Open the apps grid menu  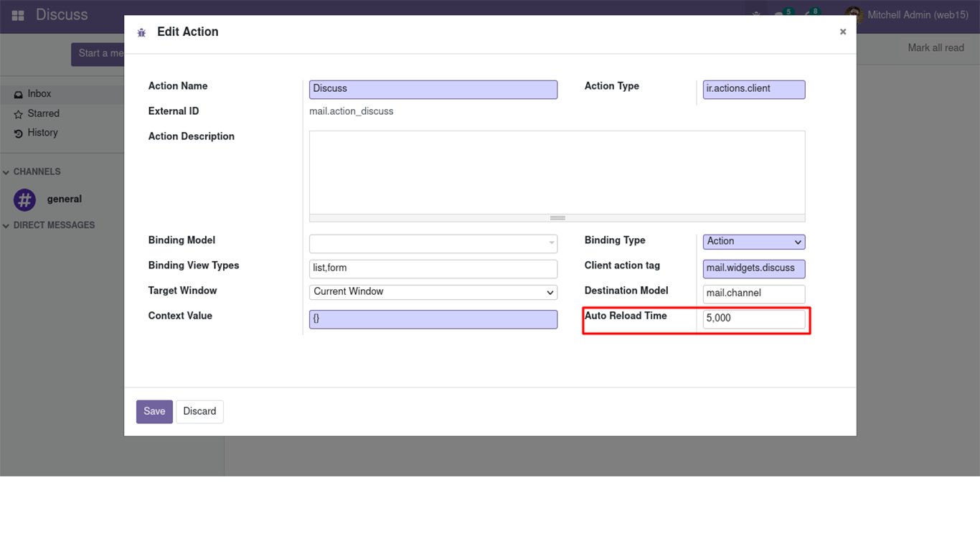18,15
